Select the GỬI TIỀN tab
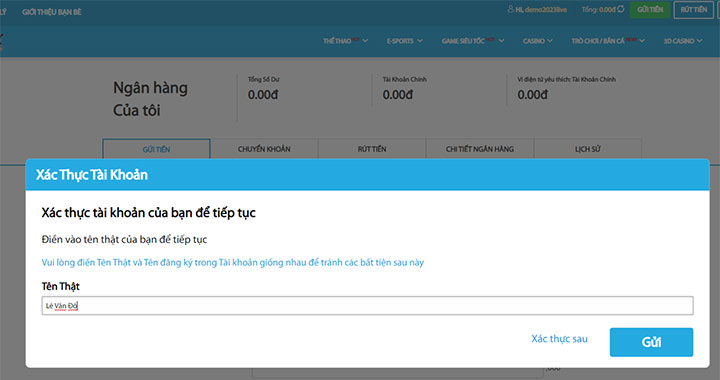 (156, 149)
